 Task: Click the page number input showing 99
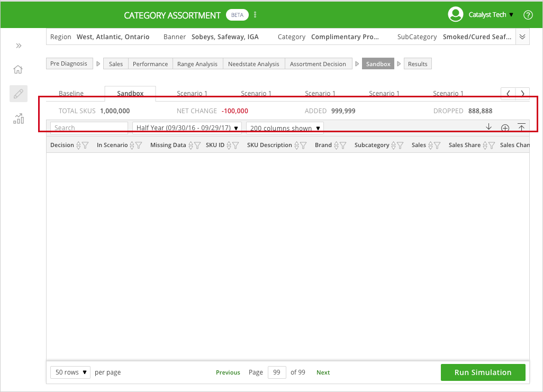point(277,372)
